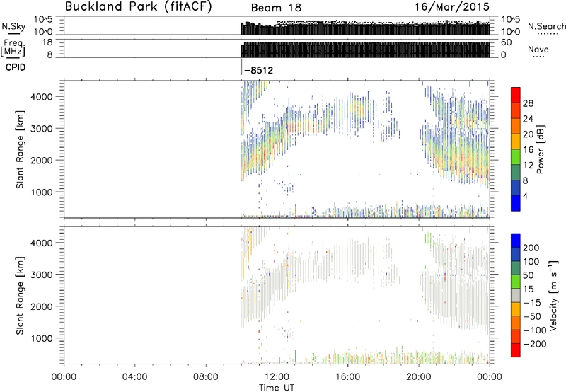Click the 16:00 time tick label
Viewport: 566px width, 392px height.
click(347, 377)
